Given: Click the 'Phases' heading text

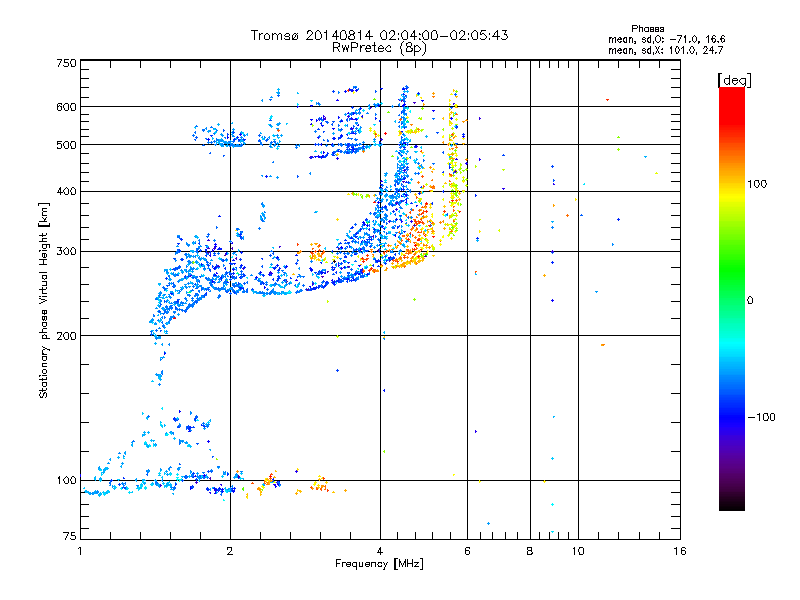Looking at the screenshot, I should (647, 29).
